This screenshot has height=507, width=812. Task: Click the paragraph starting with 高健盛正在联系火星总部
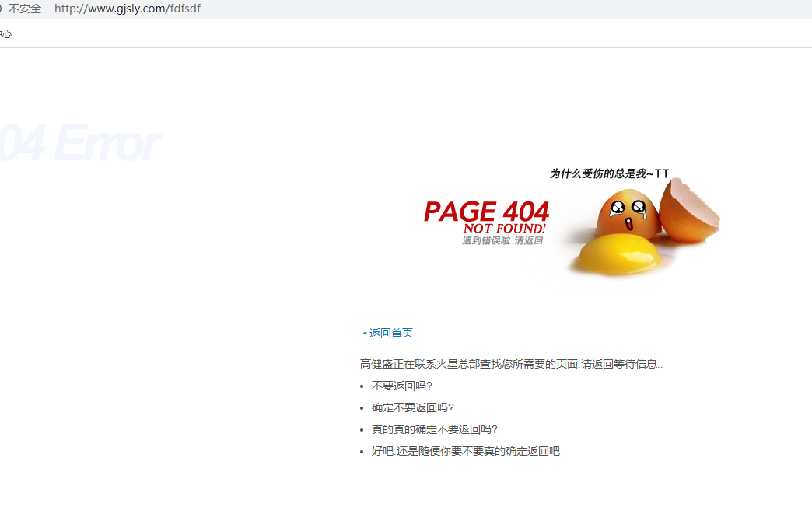[511, 364]
